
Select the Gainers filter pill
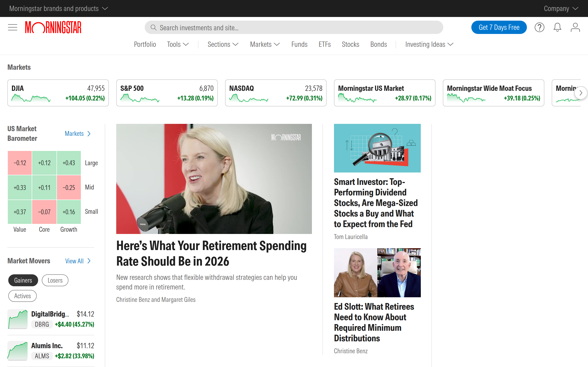point(23,280)
